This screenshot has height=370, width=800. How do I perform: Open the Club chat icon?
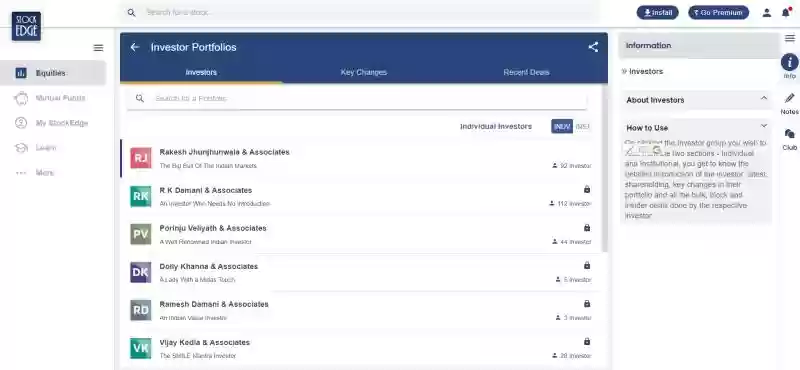(789, 134)
